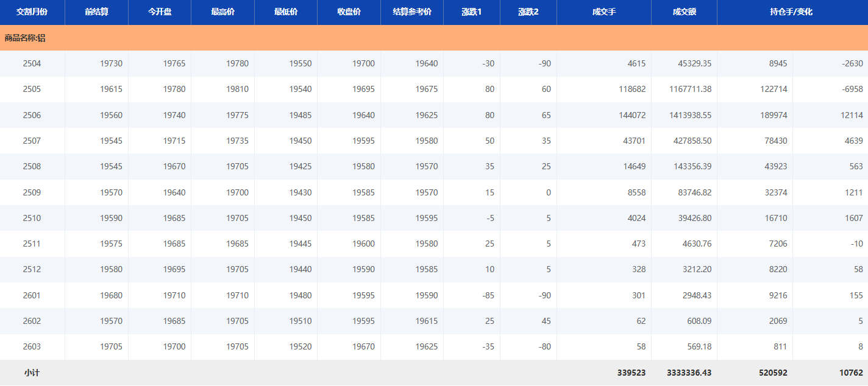Click the 交割月份 column header
This screenshot has width=868, height=386.
click(x=32, y=12)
